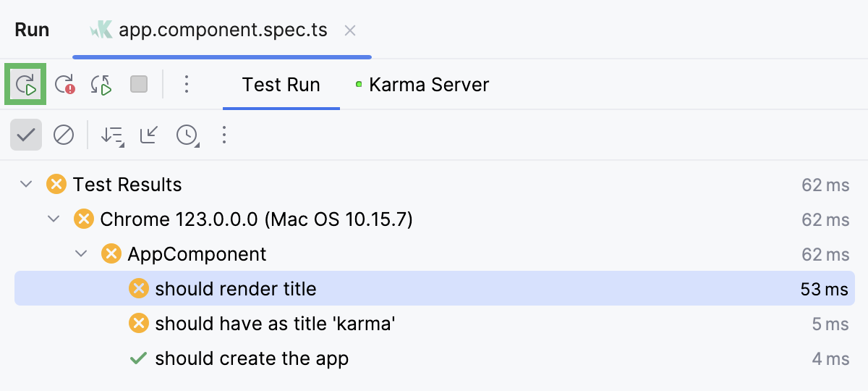Open the run toolbar More options menu
Viewport: 868px width, 391px height.
click(x=187, y=85)
